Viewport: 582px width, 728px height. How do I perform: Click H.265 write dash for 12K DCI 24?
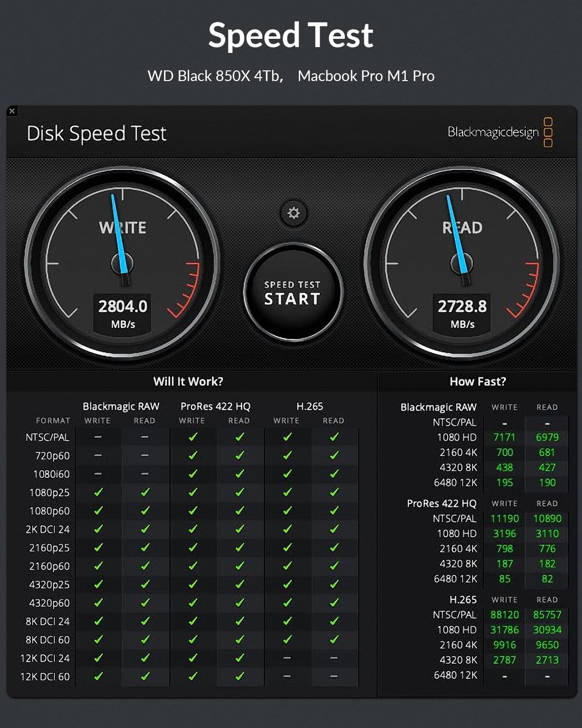pyautogui.click(x=287, y=658)
